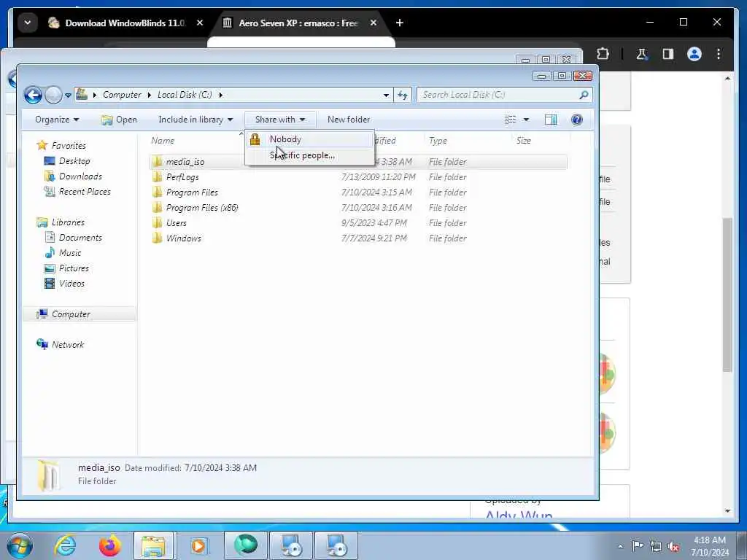Click Local Disk (C:) breadcrumb
The height and width of the screenshot is (560, 747).
click(185, 95)
